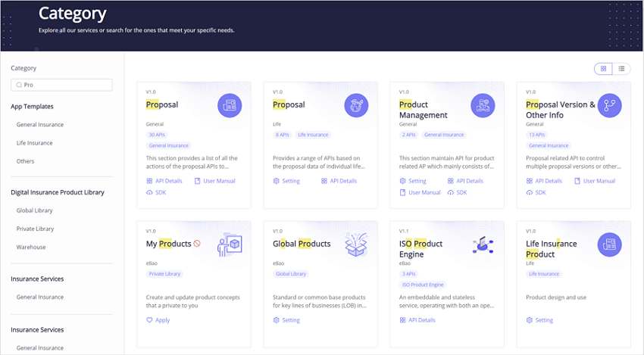Switch to grid view layout
The image size is (644, 355).
pos(603,69)
